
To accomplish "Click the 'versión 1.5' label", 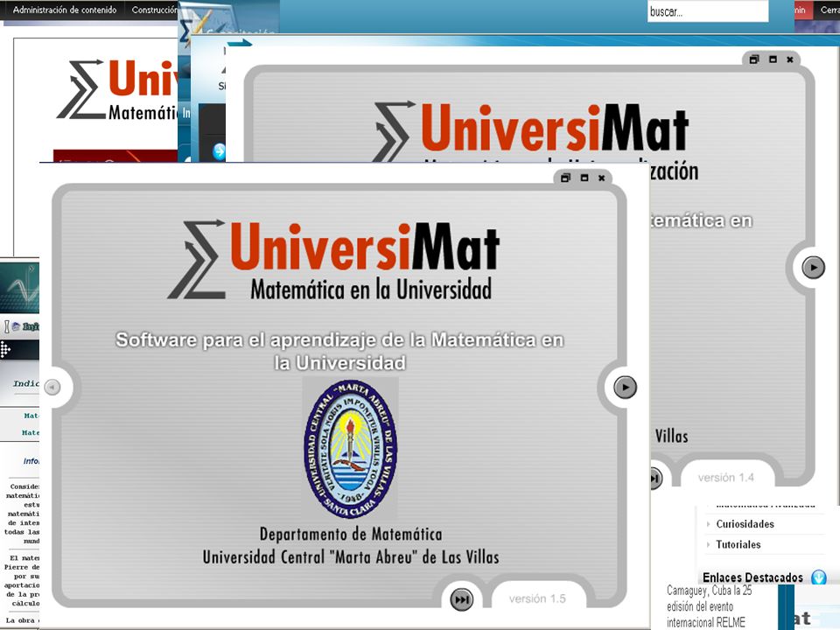I will (537, 598).
